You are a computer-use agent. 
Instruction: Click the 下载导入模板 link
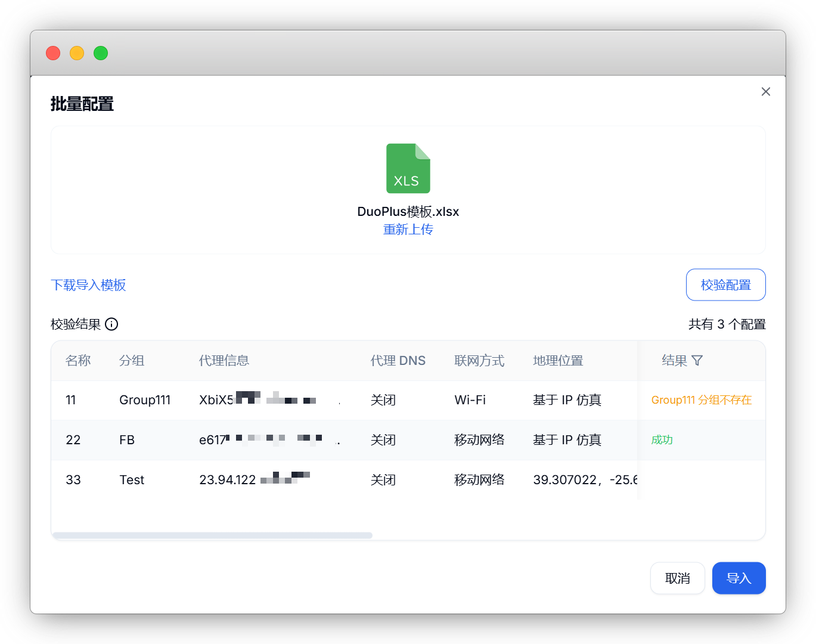(88, 285)
